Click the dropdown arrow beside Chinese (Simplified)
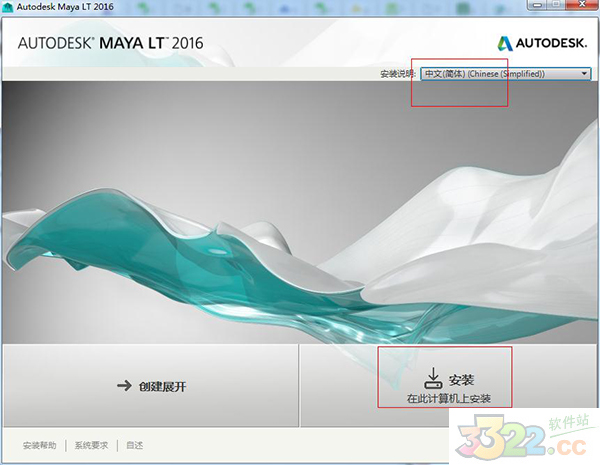The width and height of the screenshot is (600, 465). pyautogui.click(x=584, y=73)
